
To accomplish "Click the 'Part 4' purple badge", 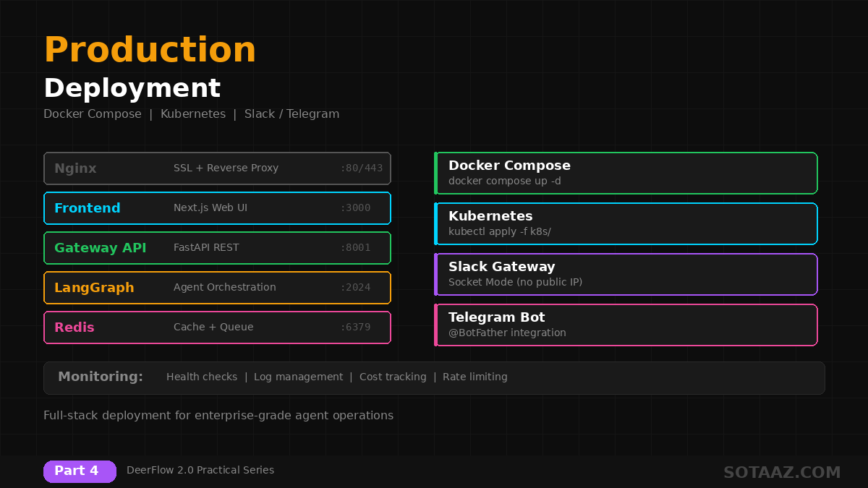I will (x=80, y=471).
